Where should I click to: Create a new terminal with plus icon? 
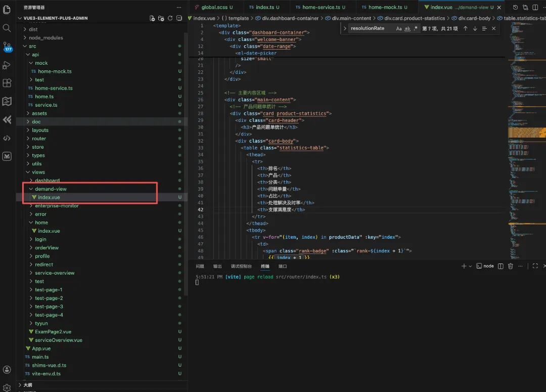click(464, 266)
